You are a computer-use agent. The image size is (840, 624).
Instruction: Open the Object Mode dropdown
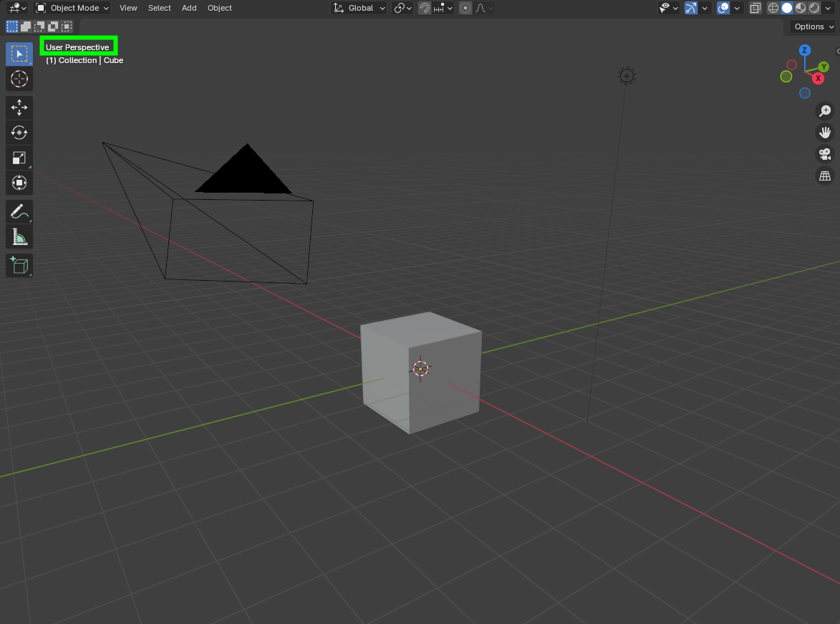(71, 8)
